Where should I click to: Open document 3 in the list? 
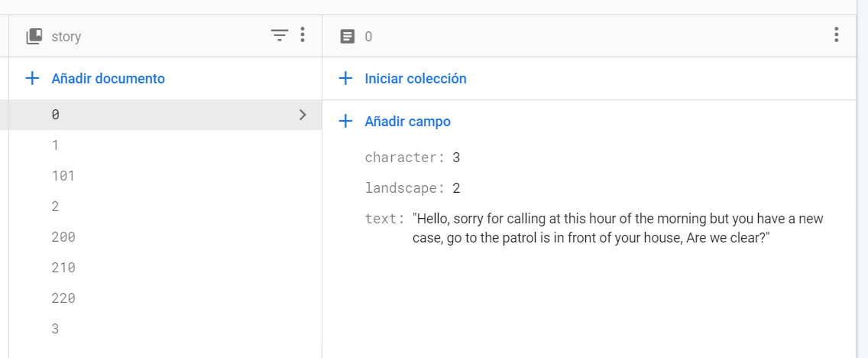(55, 329)
